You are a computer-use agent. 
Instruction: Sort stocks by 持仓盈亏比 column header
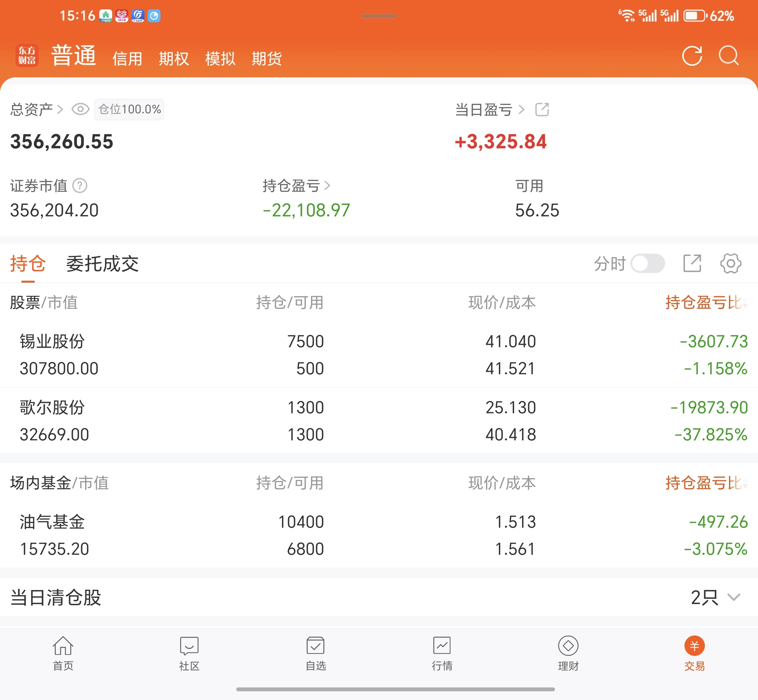706,302
